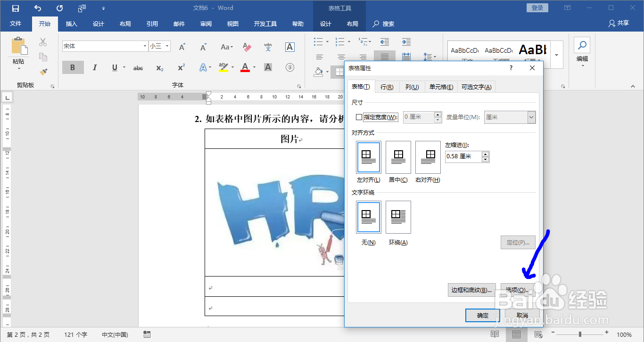Switch to the Web Layout view in the status bar
The height and width of the screenshot is (342, 644).
[538, 334]
